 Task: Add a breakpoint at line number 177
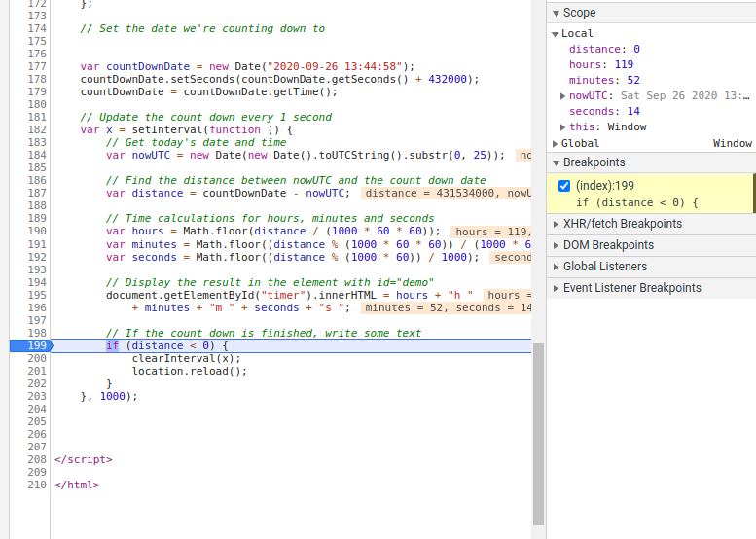37,67
